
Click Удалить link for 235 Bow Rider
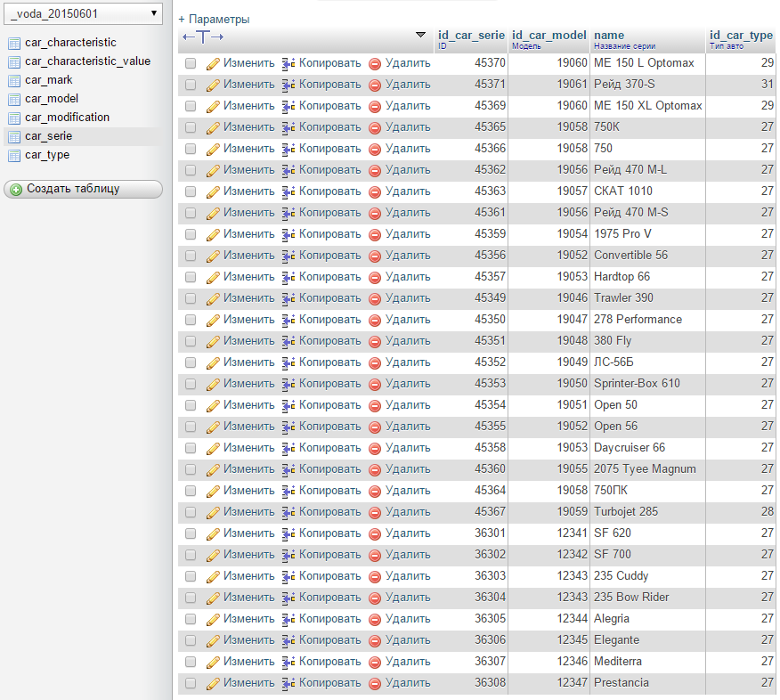coord(408,598)
